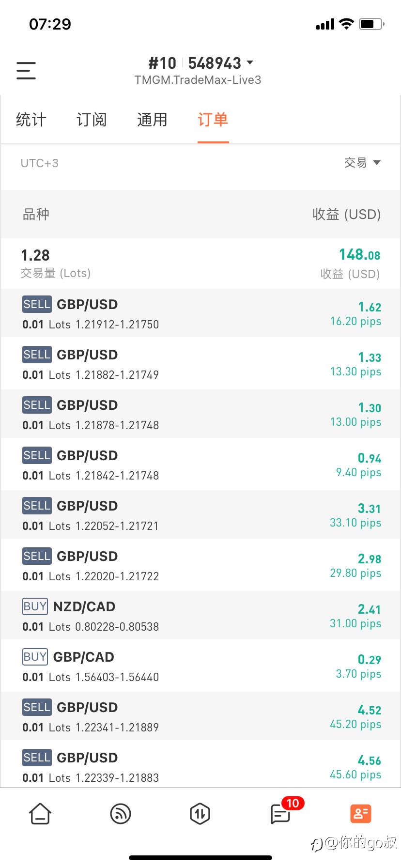Tap the 收益 (USD) column header
The image size is (401, 868).
(347, 214)
